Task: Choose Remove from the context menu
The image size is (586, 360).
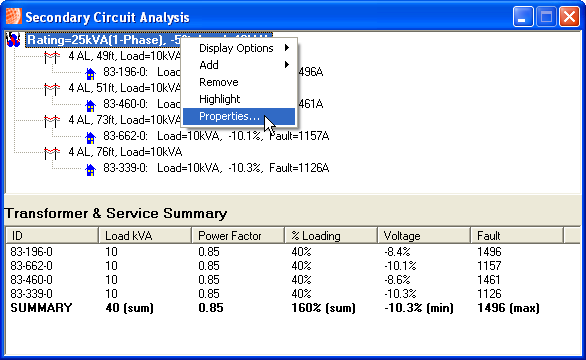Action: pos(239,82)
